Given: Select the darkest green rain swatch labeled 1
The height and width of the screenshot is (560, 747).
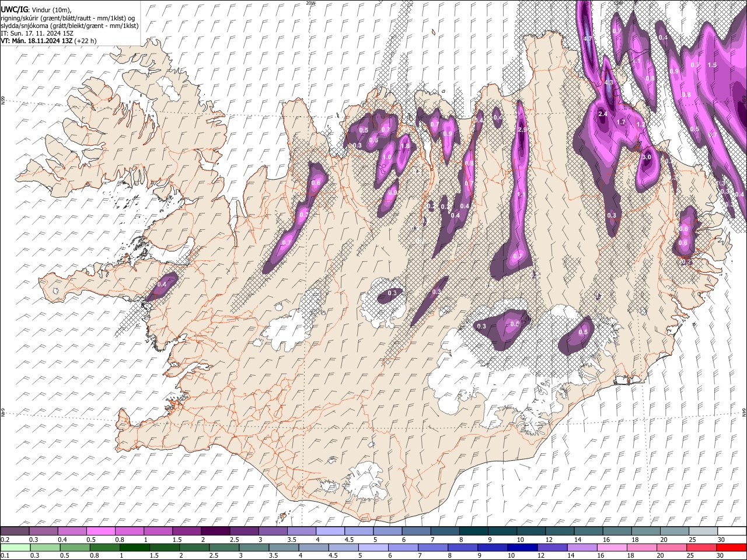Looking at the screenshot, I should pos(134,547).
